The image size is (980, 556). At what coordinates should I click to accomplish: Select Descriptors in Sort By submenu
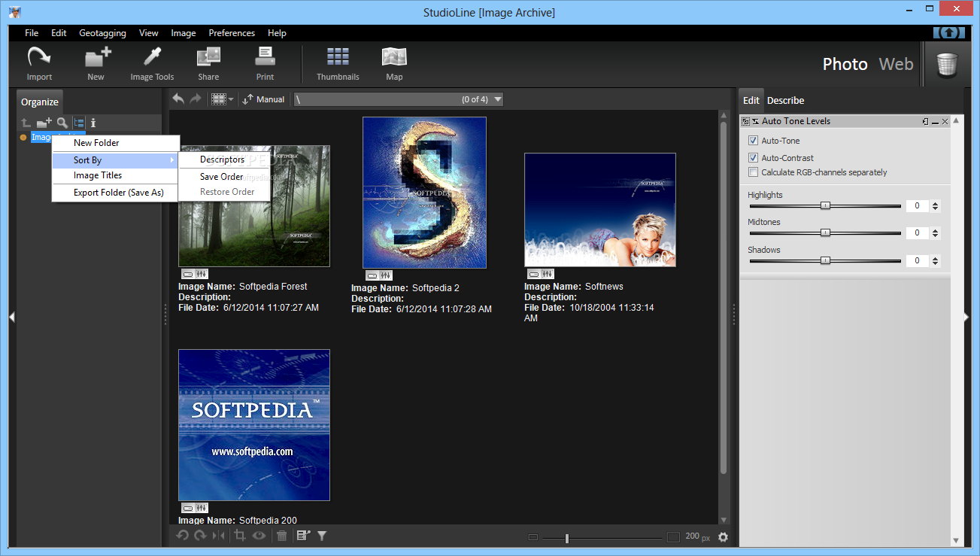click(223, 160)
